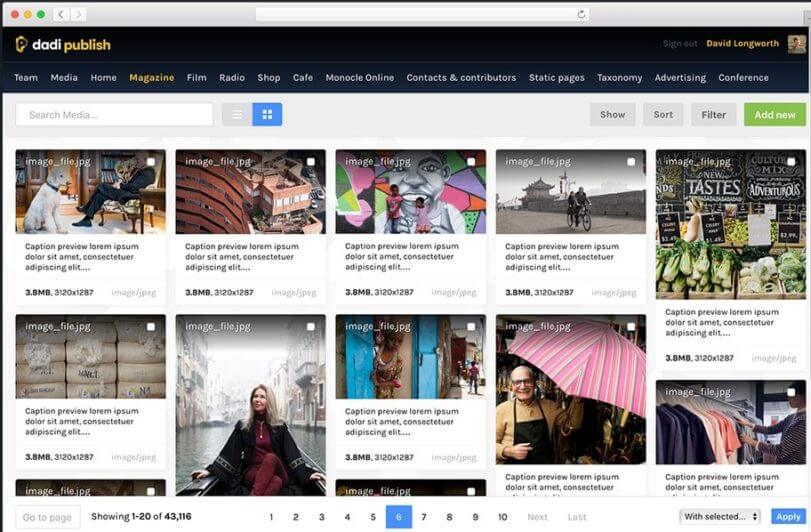
Task: Open the Magazine navigation item
Action: click(151, 78)
